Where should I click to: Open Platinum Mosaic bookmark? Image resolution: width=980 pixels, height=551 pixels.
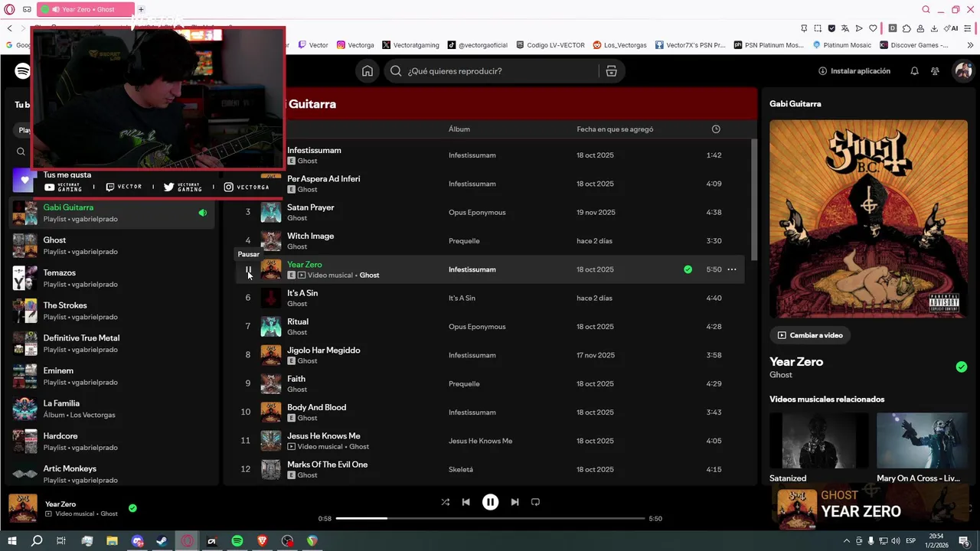[x=843, y=45]
